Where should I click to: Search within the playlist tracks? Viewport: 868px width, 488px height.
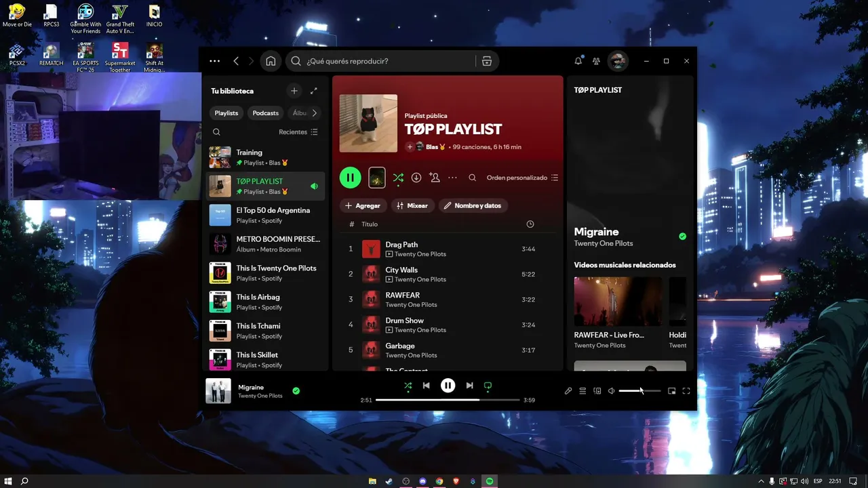(473, 178)
